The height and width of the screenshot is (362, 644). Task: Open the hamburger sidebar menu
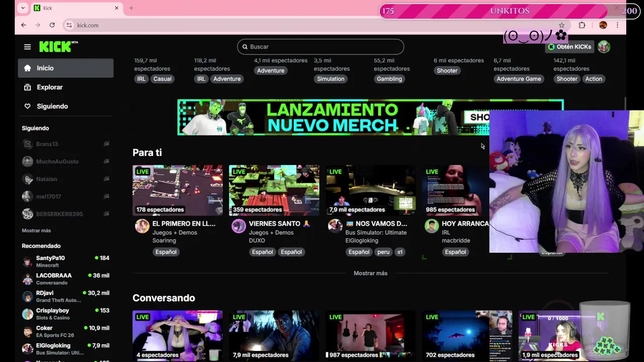point(27,47)
